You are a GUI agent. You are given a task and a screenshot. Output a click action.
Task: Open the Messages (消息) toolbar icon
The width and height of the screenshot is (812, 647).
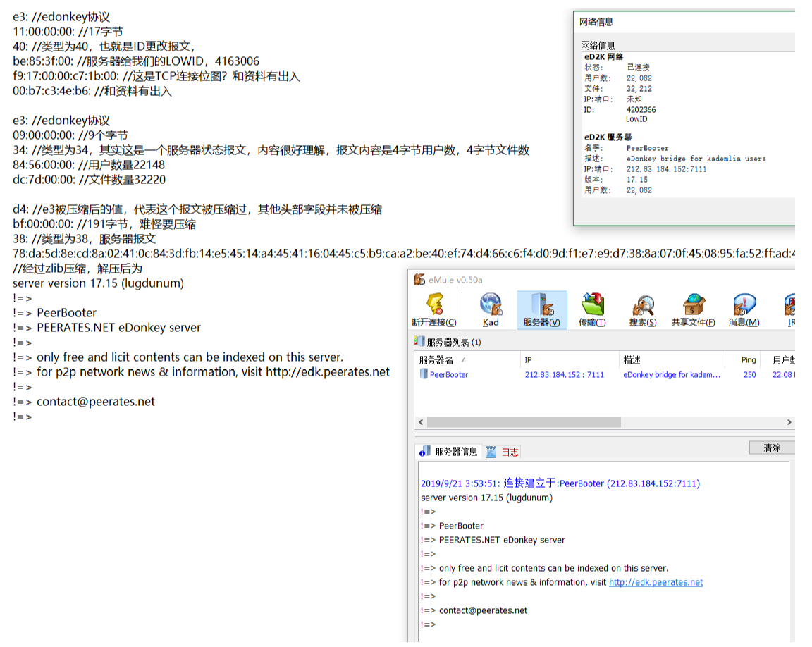pyautogui.click(x=744, y=309)
